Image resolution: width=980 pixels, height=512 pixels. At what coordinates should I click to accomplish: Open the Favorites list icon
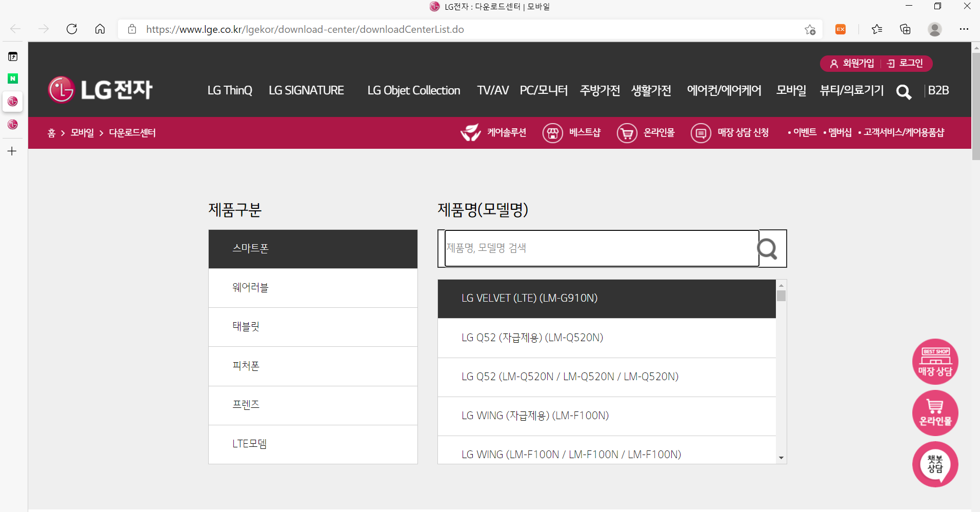pyautogui.click(x=877, y=29)
